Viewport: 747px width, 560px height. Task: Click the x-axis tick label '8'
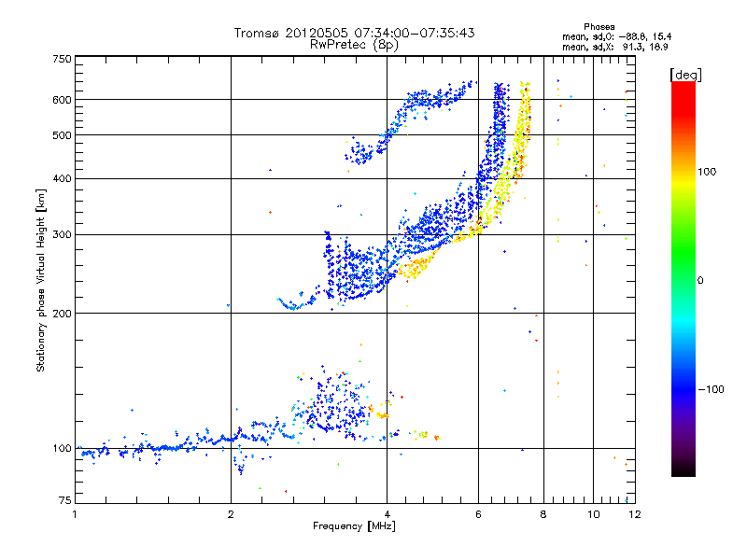point(543,514)
